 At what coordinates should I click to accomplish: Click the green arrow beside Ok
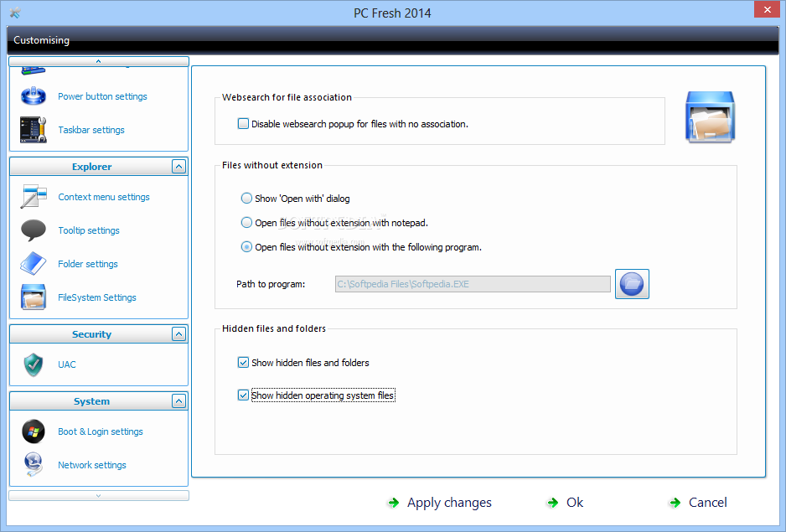pos(552,503)
